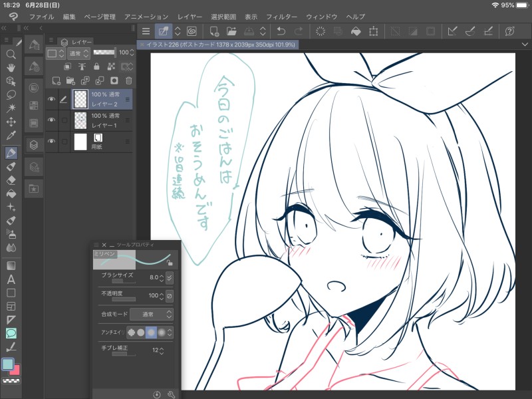Select the Text tool

point(11,279)
